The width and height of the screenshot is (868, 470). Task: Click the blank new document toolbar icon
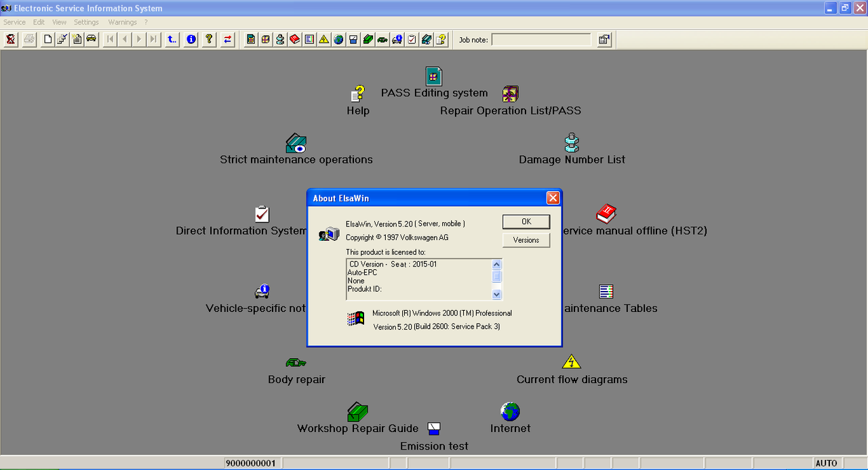[x=47, y=39]
